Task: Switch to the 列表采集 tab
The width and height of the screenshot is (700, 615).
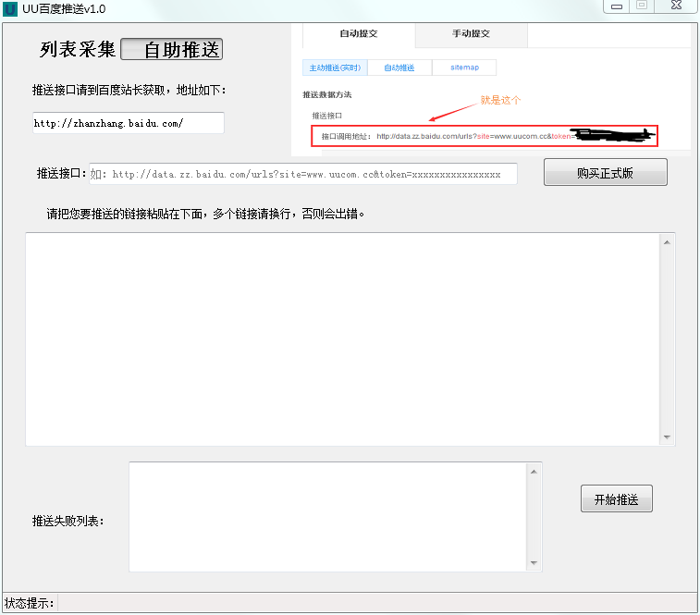Action: coord(78,49)
